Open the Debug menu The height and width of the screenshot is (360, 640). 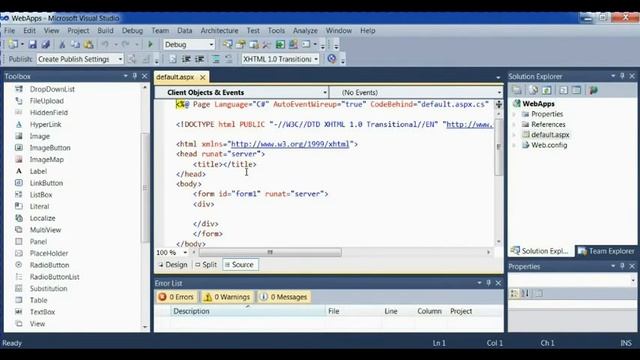(132, 31)
